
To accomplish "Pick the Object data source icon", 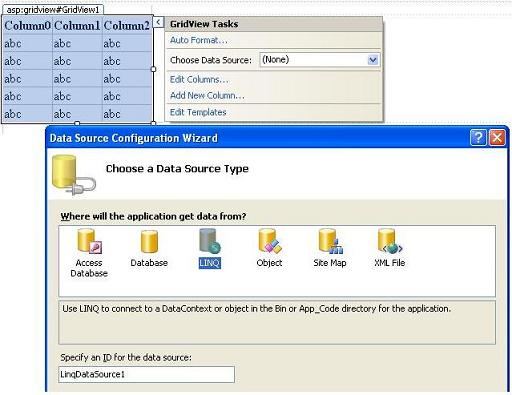I will click(269, 249).
